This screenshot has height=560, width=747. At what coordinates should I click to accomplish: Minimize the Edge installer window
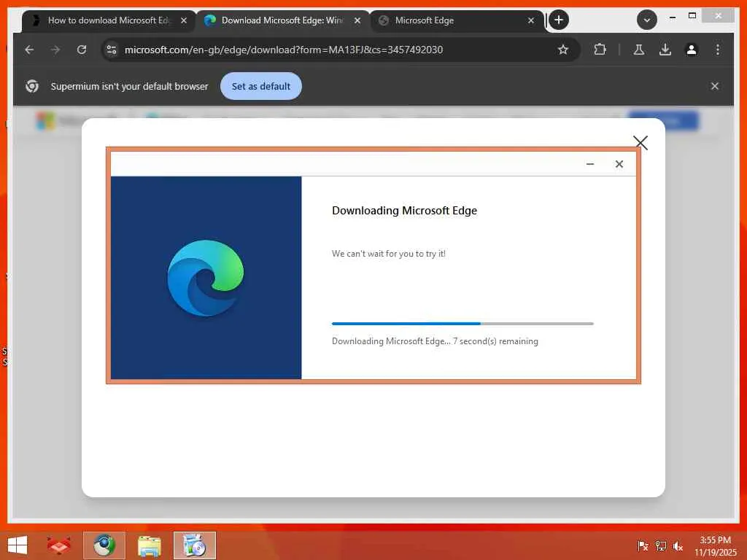590,164
